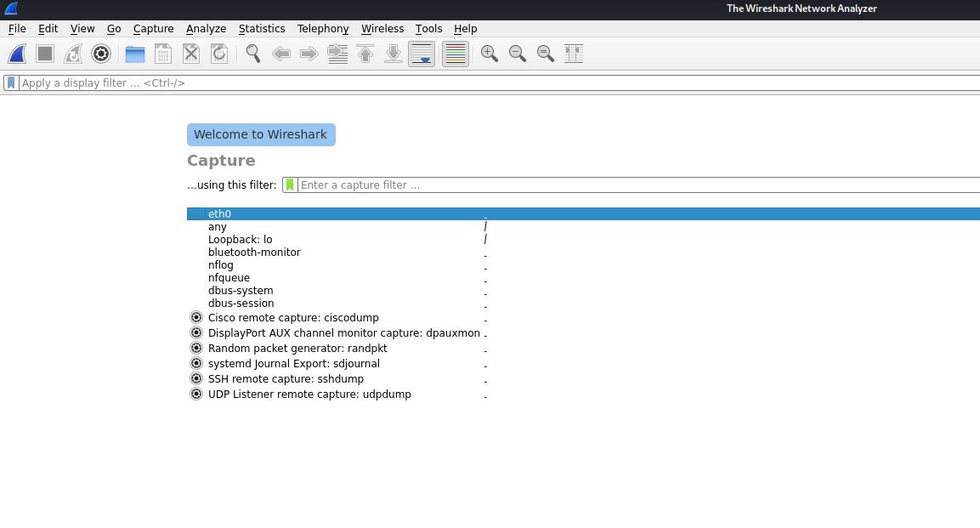
Task: Toggle auto-scroll during live capture
Action: click(422, 54)
